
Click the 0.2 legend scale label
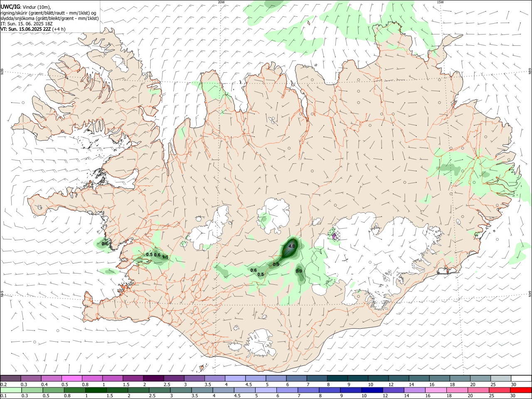(4, 384)
